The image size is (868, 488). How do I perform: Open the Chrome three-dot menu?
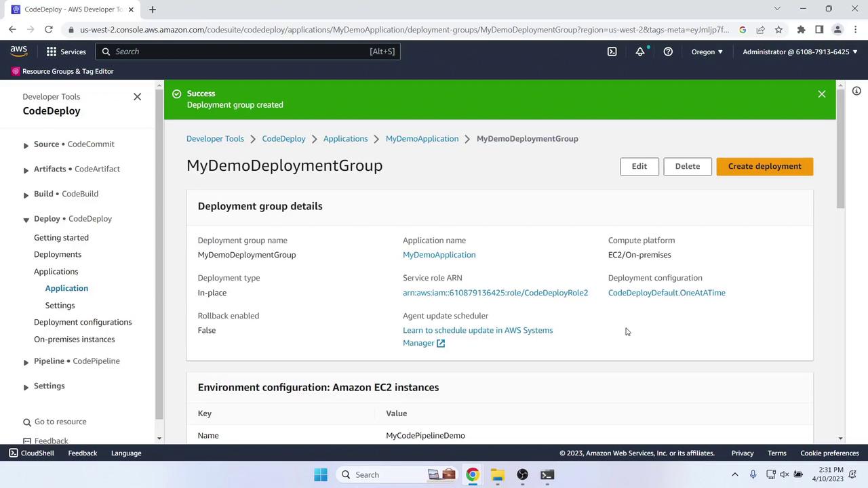point(855,30)
